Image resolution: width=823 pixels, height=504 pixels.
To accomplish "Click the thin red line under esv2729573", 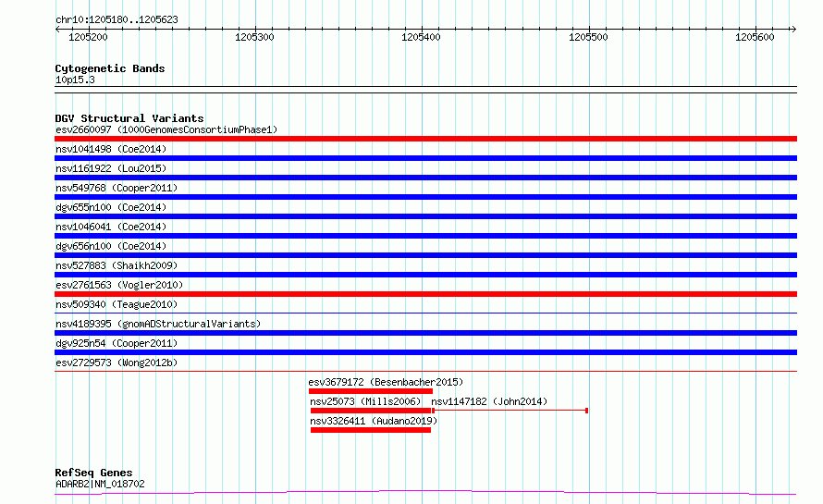I will [x=425, y=372].
